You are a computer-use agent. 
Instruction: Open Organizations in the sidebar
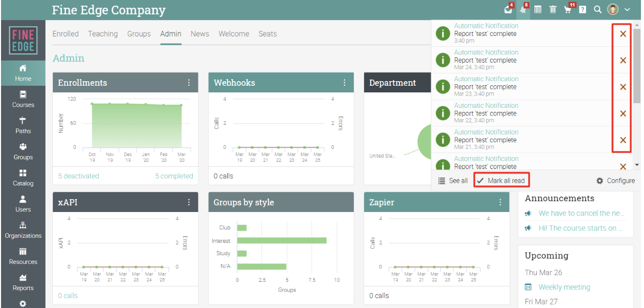pos(23,230)
